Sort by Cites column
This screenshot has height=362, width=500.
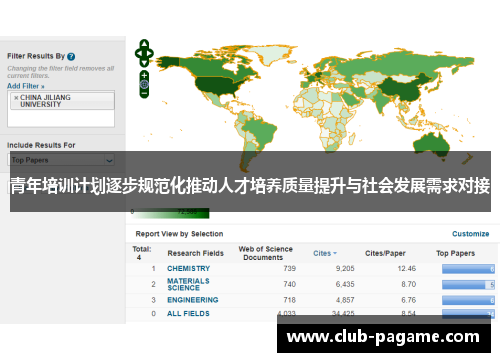325,253
